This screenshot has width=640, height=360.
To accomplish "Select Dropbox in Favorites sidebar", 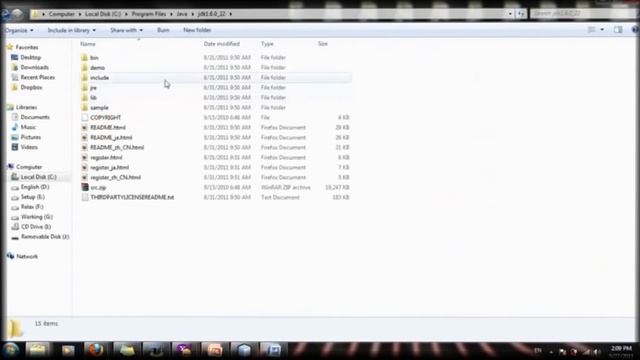I will click(31, 87).
